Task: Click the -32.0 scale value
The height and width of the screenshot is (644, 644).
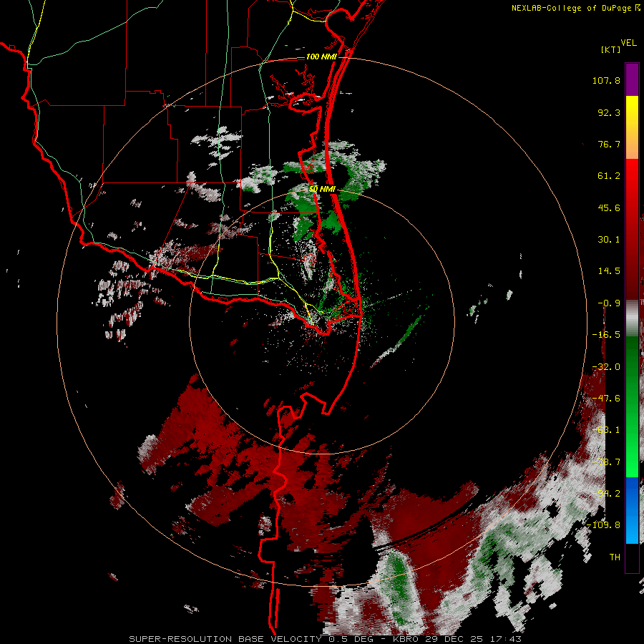Action: [x=606, y=367]
